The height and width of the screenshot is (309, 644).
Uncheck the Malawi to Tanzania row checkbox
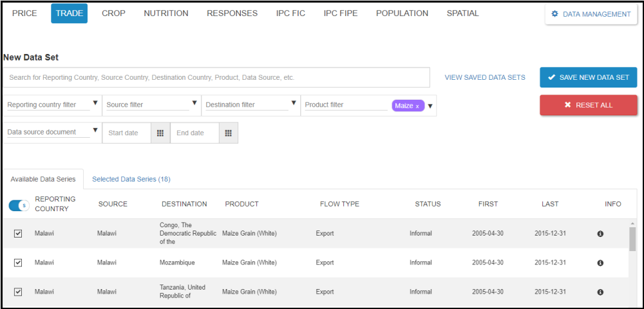point(18,292)
